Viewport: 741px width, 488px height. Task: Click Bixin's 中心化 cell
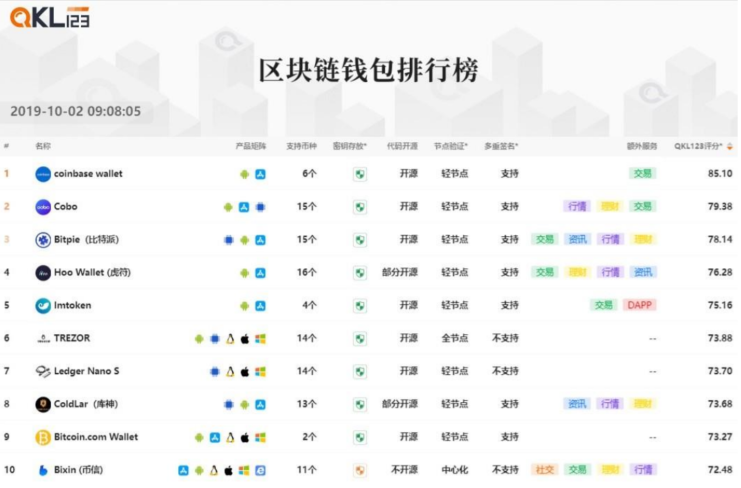pyautogui.click(x=455, y=470)
